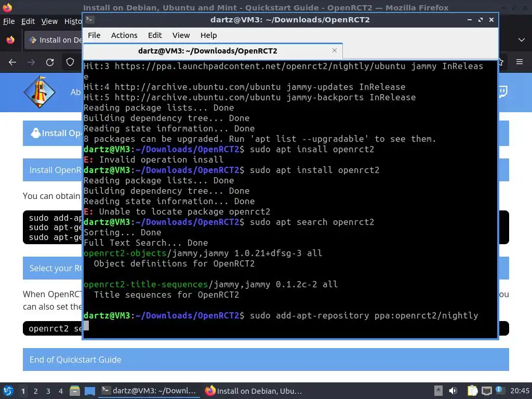The width and height of the screenshot is (532, 399).
Task: Click the OpenRCT2 lighthouse logo
Action: [x=39, y=92]
